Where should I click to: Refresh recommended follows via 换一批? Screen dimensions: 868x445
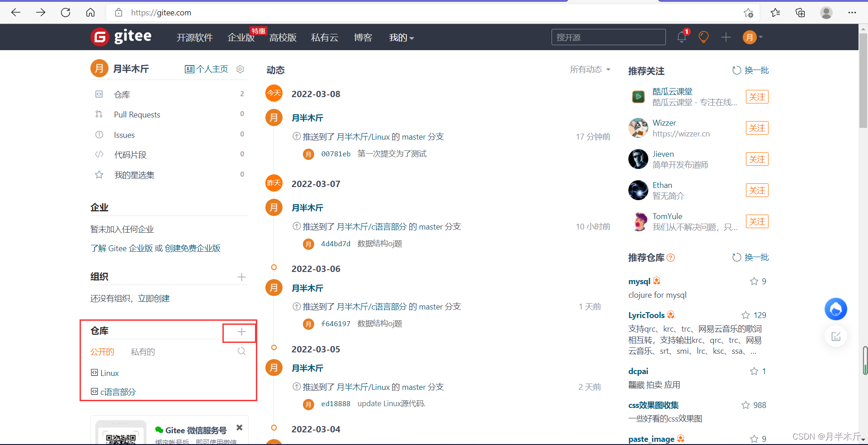click(x=750, y=70)
